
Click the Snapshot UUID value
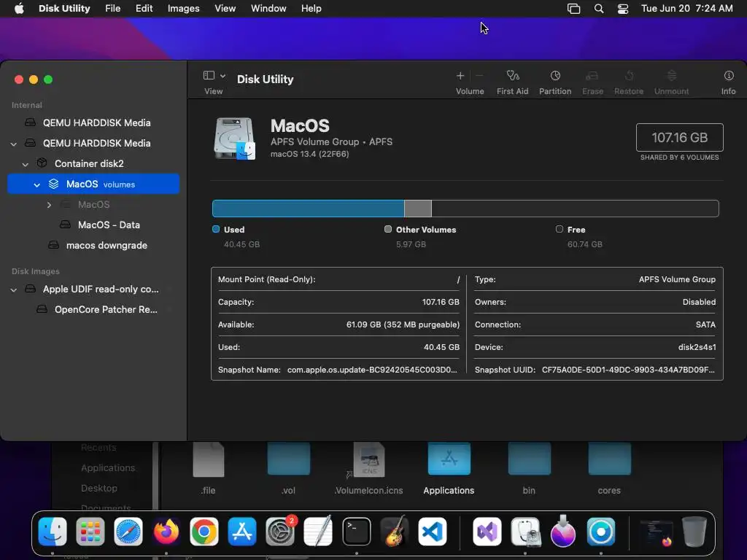628,370
